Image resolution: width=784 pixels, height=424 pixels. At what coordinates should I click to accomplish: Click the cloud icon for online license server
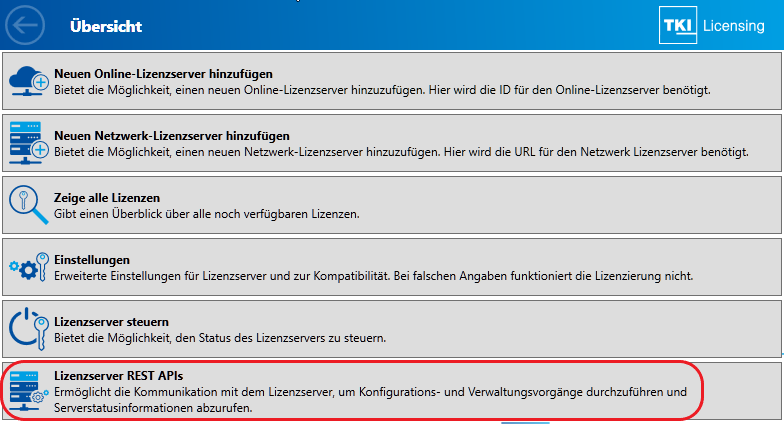(28, 81)
